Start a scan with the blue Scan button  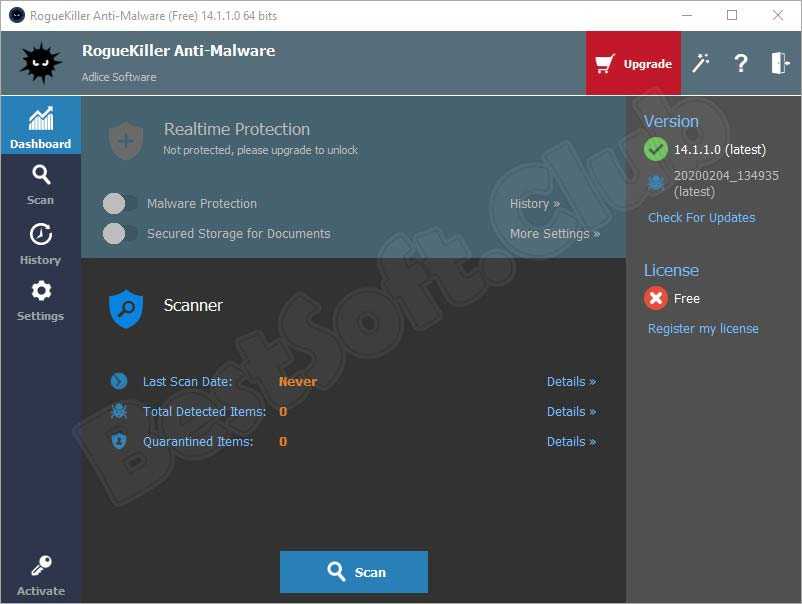pyautogui.click(x=354, y=572)
